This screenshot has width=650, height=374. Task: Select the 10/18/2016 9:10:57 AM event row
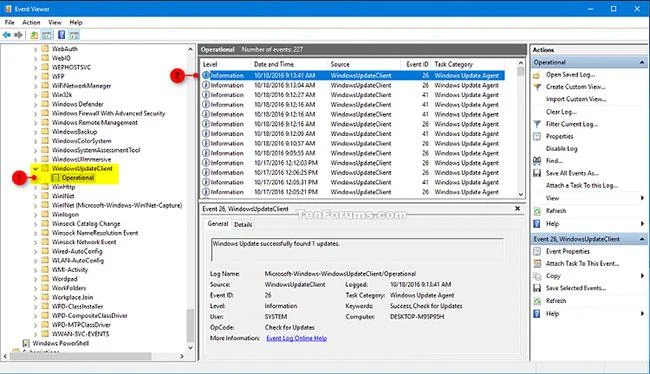click(x=353, y=143)
